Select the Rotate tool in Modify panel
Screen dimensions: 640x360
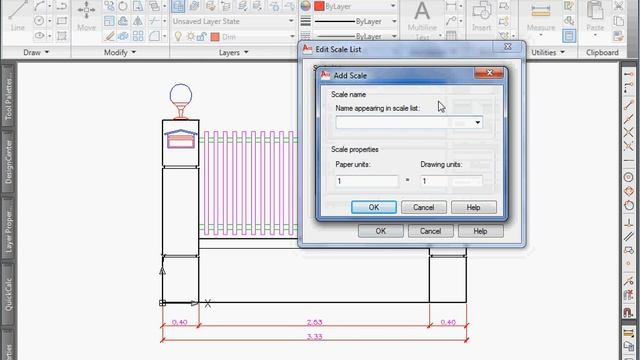pyautogui.click(x=123, y=6)
